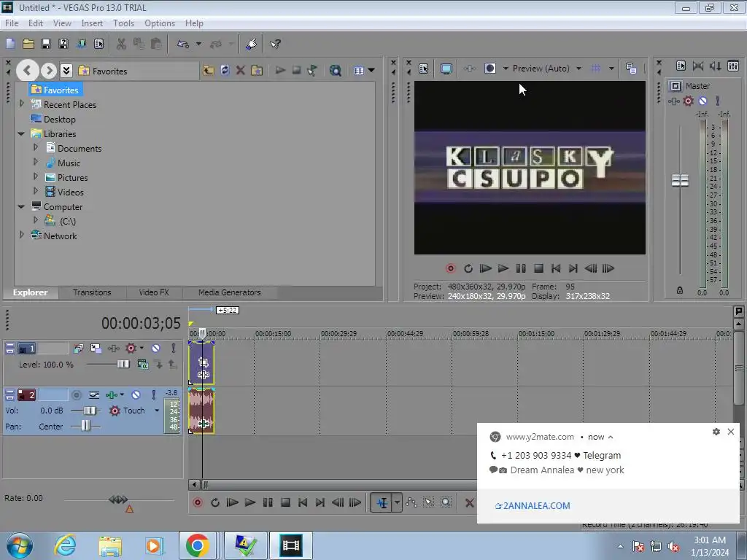Click the New project icon in toolbar
The width and height of the screenshot is (747, 560).
pos(10,44)
